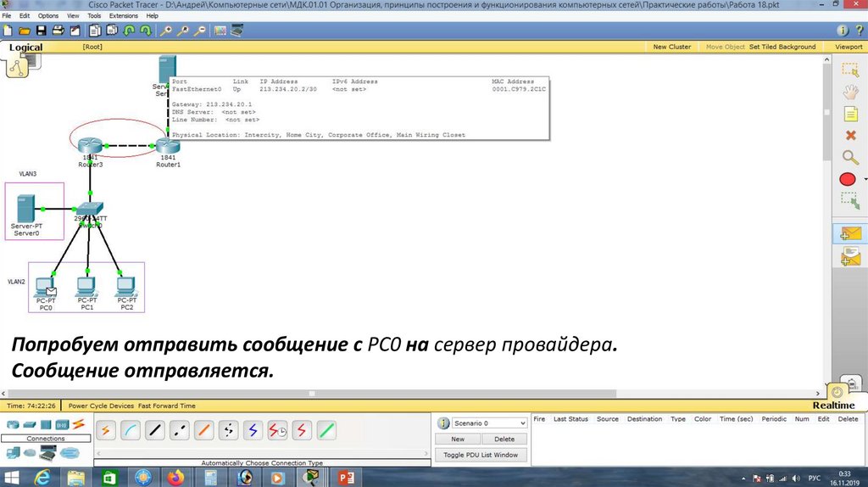Create a new network file

pyautogui.click(x=7, y=31)
